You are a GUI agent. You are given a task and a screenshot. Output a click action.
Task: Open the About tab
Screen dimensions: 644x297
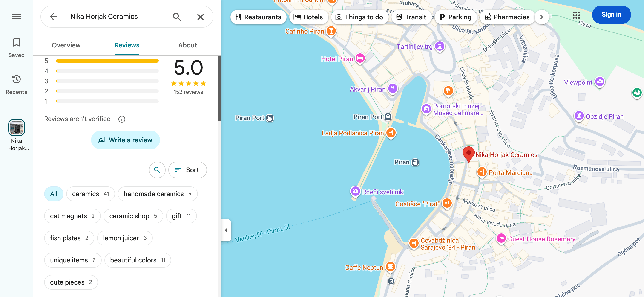tap(187, 45)
